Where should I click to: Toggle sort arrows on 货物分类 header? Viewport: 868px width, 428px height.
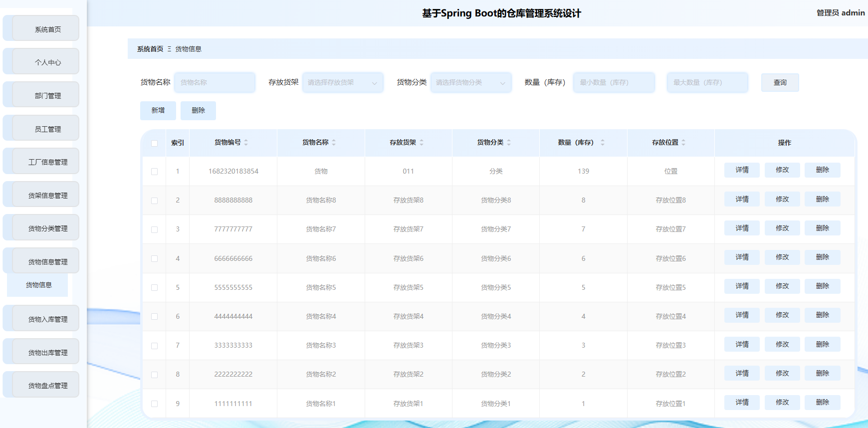pyautogui.click(x=509, y=143)
